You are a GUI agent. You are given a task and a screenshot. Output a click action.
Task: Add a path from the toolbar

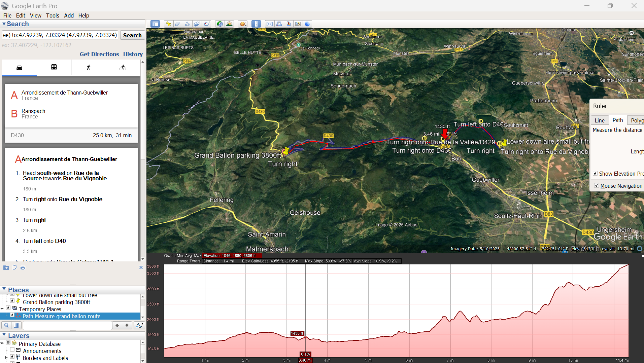(188, 24)
